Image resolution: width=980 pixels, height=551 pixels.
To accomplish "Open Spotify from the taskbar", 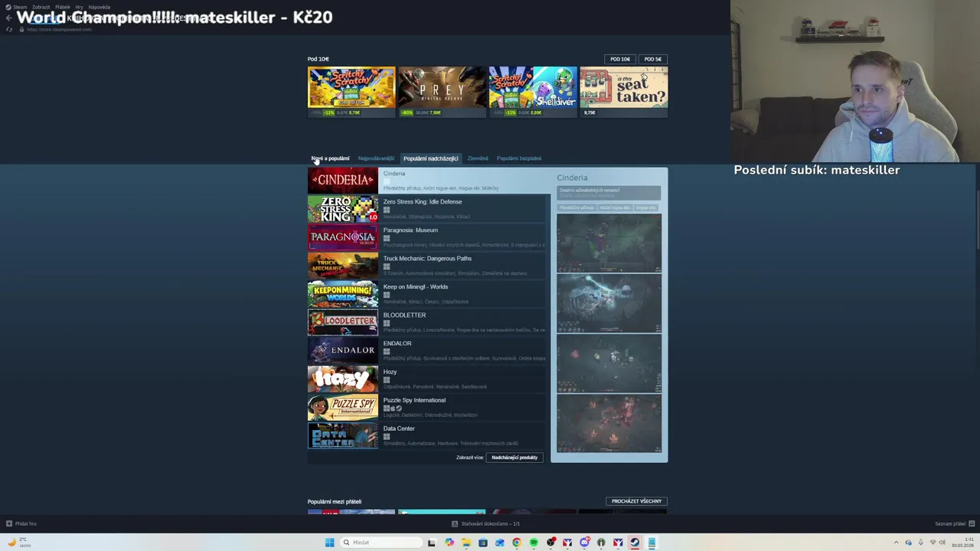I will 534,543.
